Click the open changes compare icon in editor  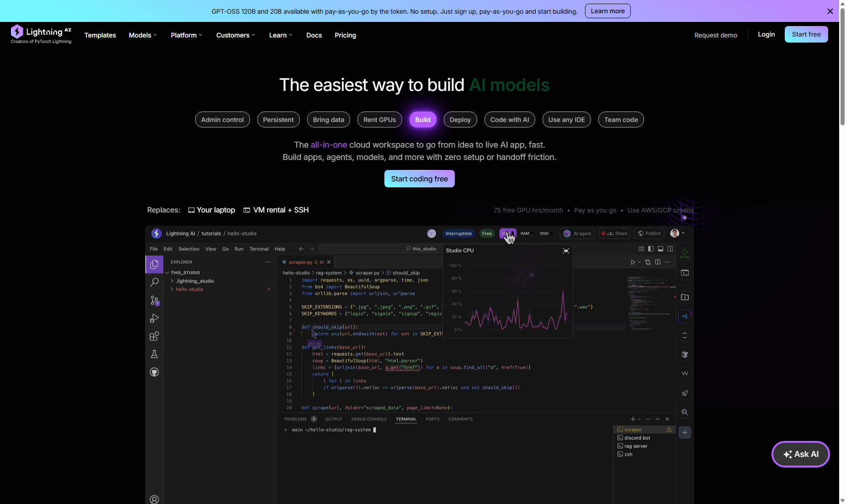click(x=648, y=262)
